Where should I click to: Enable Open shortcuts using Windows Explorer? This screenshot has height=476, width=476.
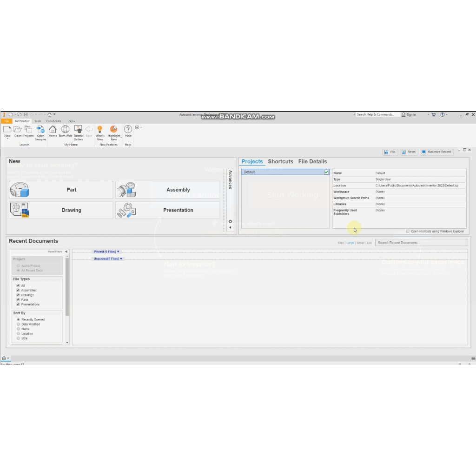click(x=408, y=231)
